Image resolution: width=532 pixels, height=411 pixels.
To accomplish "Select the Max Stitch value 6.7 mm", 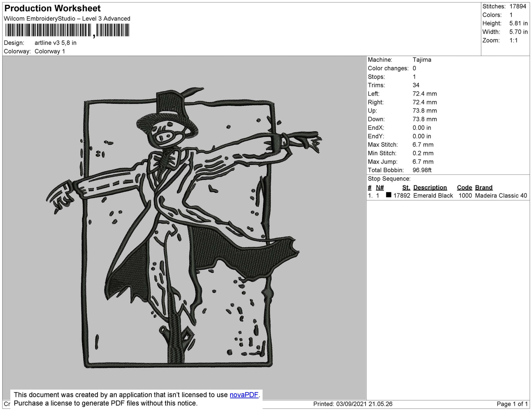I will (423, 145).
